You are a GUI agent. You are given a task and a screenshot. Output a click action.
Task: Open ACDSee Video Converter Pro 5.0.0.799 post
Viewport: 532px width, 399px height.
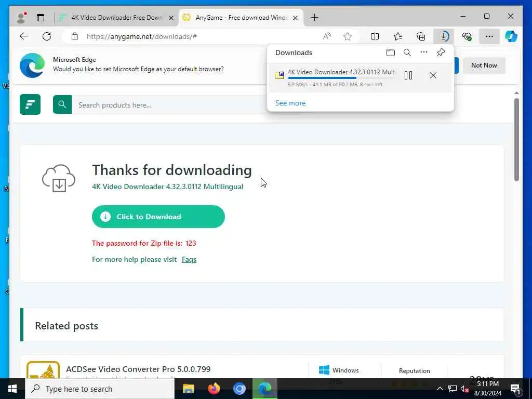[x=138, y=369]
